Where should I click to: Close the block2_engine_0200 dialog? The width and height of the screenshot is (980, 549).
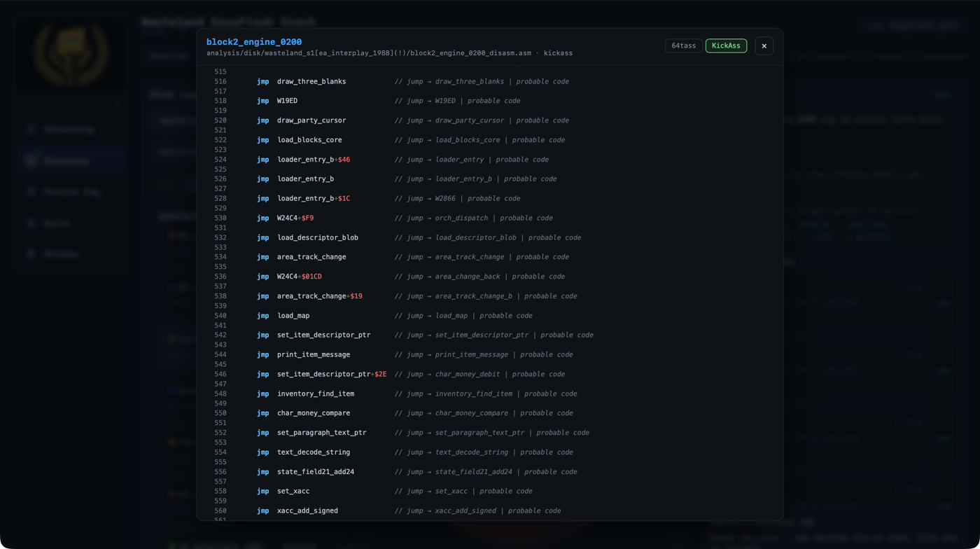tap(764, 46)
